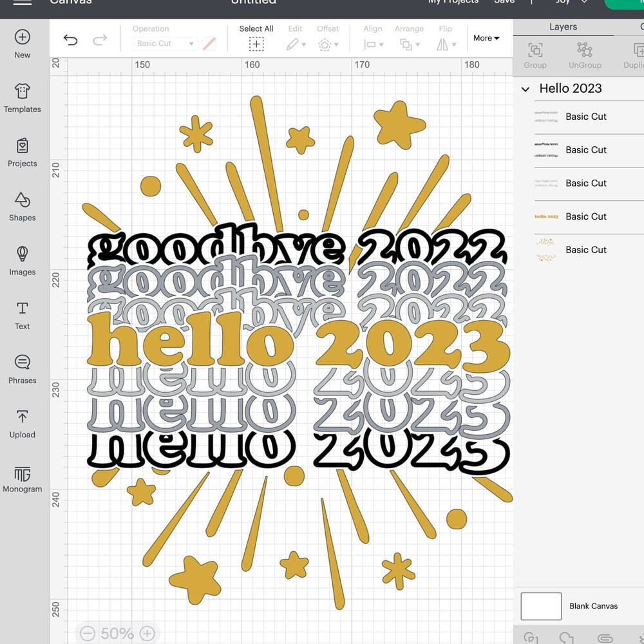
Task: Click the operation color swatch
Action: click(209, 44)
